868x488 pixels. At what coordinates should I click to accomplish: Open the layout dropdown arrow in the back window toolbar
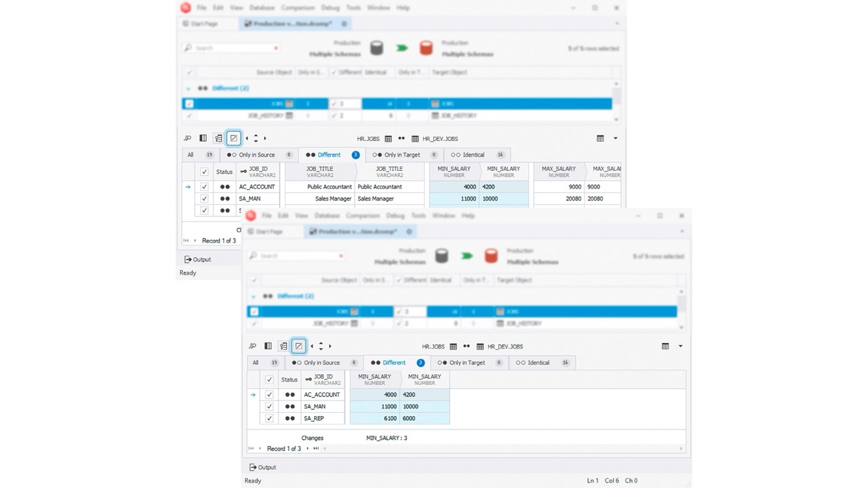pyautogui.click(x=615, y=138)
